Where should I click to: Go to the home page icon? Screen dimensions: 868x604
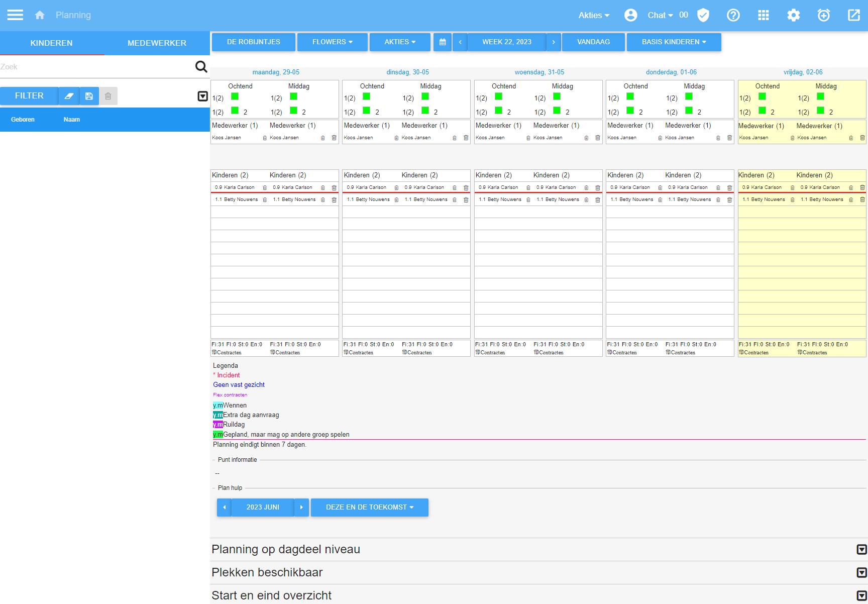(x=40, y=15)
